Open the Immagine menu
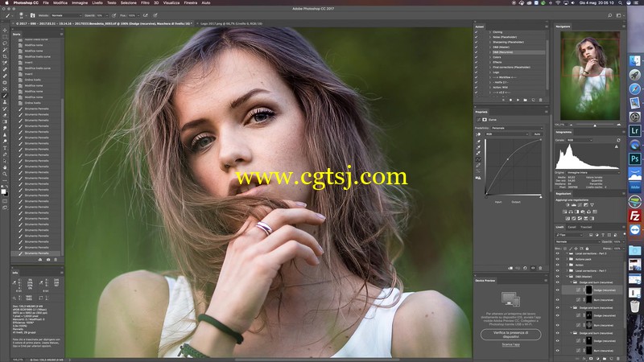This screenshot has width=644, height=362. [80, 2]
